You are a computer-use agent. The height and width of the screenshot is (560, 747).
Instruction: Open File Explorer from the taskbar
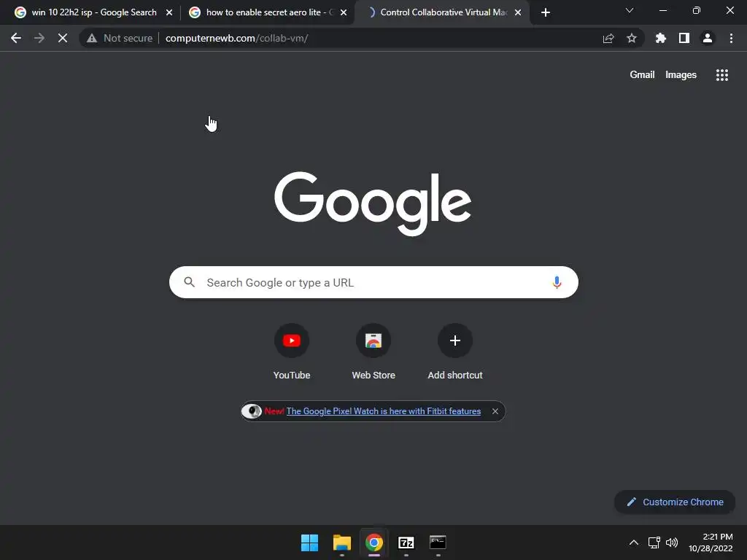(341, 542)
